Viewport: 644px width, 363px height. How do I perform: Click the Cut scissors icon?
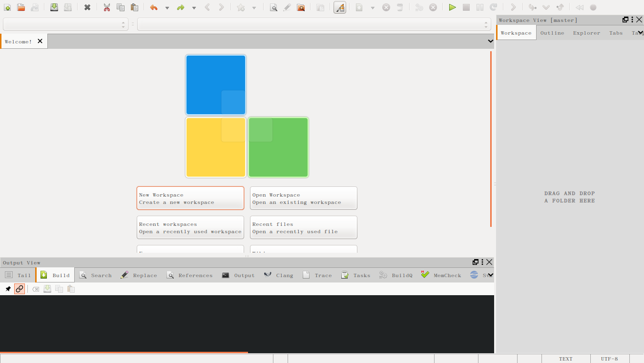107,7
